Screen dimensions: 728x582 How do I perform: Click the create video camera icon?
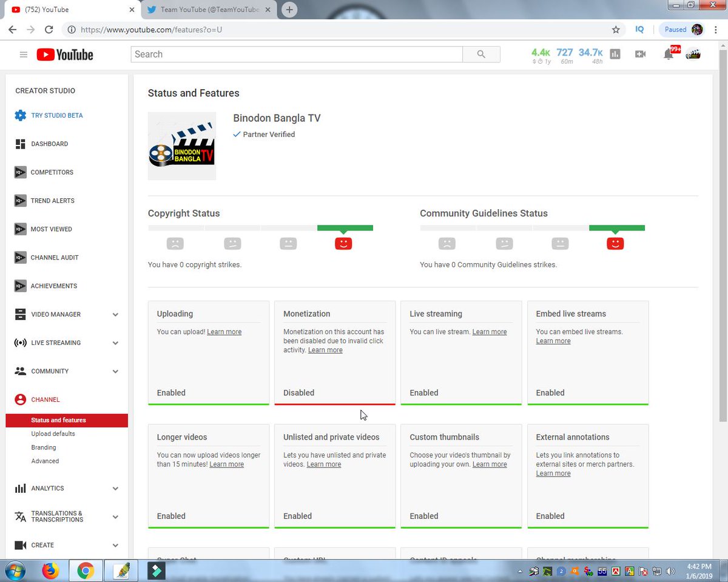(x=640, y=54)
